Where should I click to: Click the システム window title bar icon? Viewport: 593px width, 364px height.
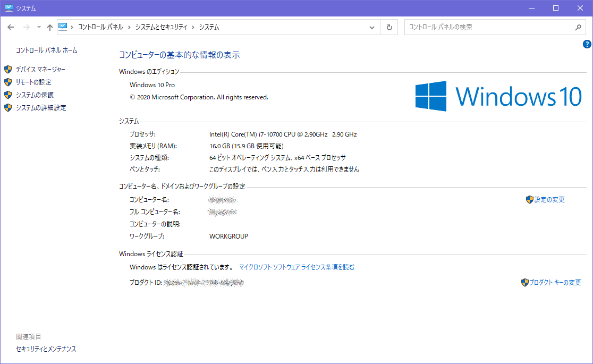tap(9, 8)
